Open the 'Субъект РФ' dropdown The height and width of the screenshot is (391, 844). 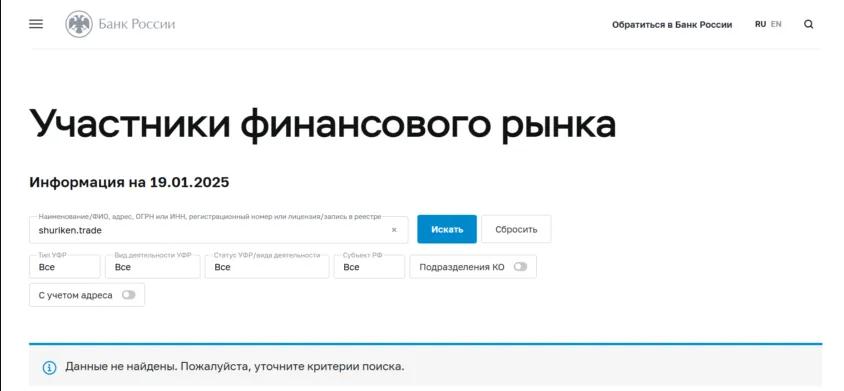coord(369,267)
